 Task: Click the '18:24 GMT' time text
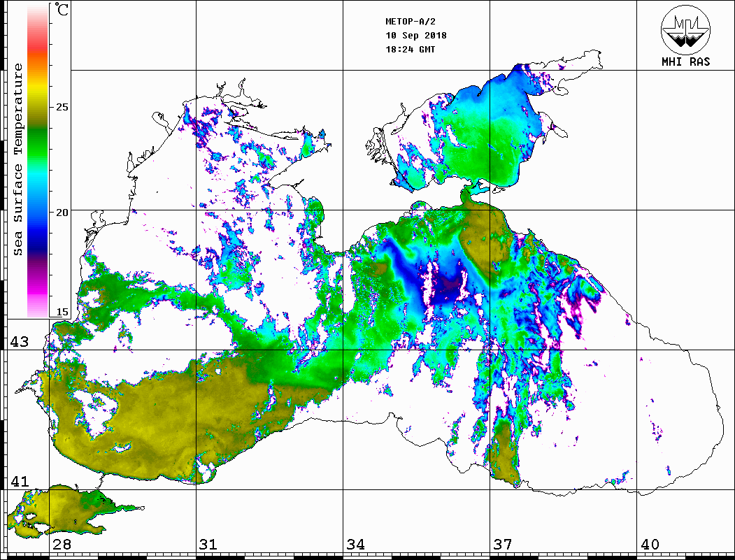[411, 49]
